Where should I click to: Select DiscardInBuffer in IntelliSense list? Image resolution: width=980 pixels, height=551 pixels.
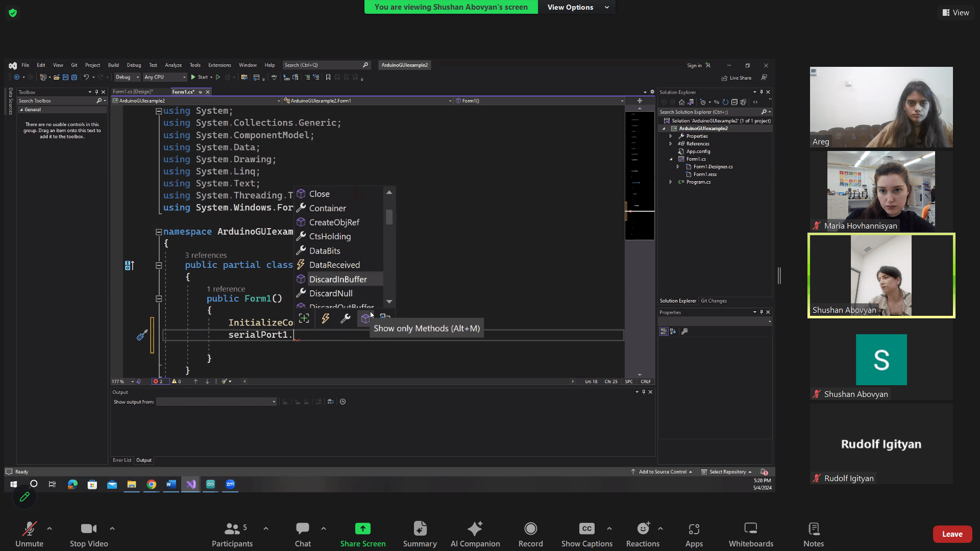[x=338, y=280]
